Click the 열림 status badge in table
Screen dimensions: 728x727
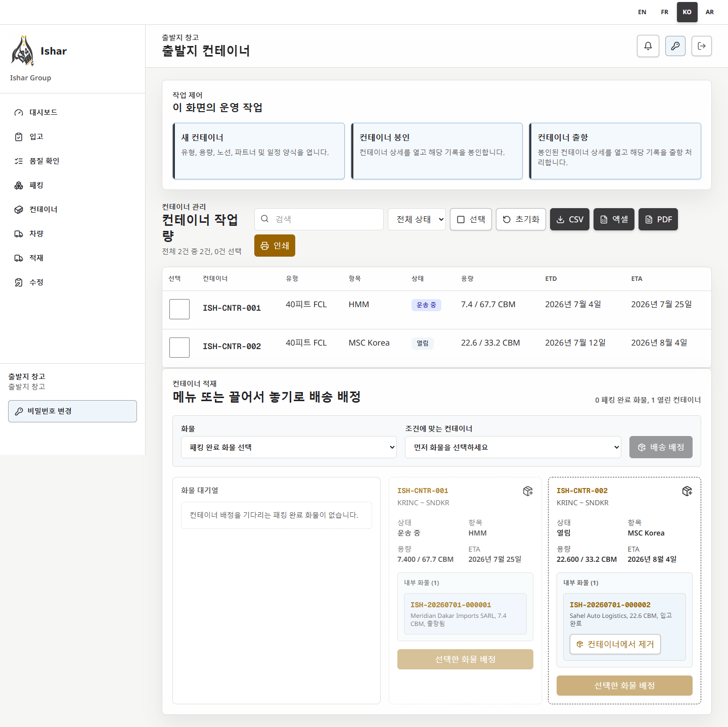(423, 344)
